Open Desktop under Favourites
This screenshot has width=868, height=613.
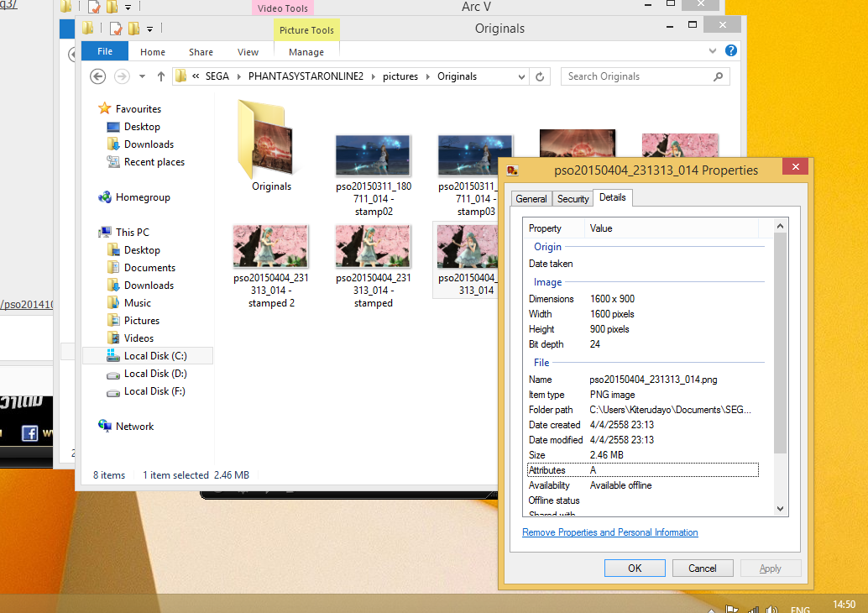click(142, 127)
